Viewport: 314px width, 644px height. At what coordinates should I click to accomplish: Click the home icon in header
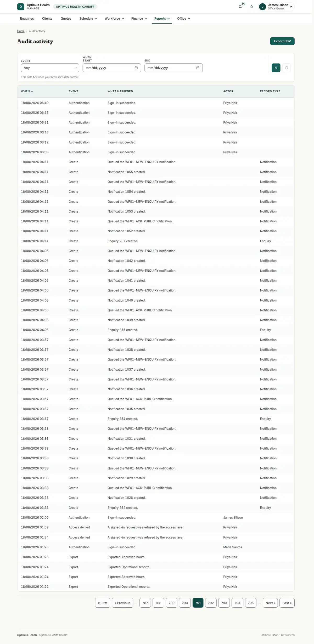click(251, 7)
